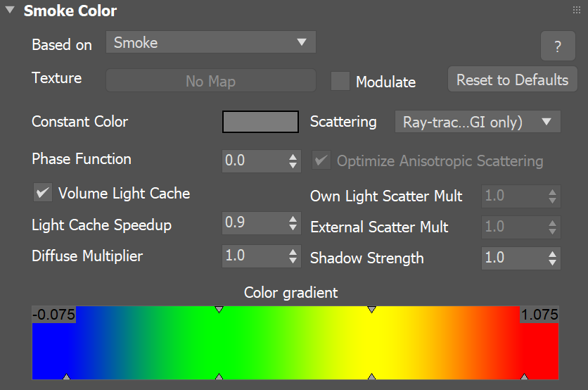
Task: Click the rollout grip dots icon
Action: (x=576, y=10)
